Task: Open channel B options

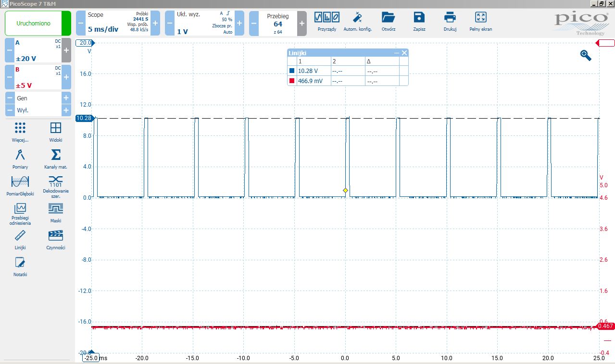Action: [38, 77]
